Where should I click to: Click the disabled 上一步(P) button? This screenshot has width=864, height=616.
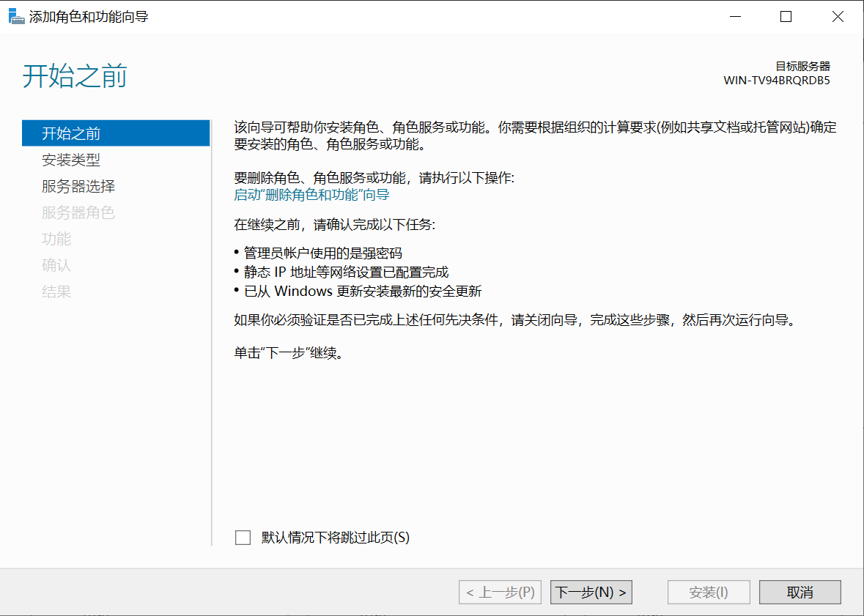(501, 593)
